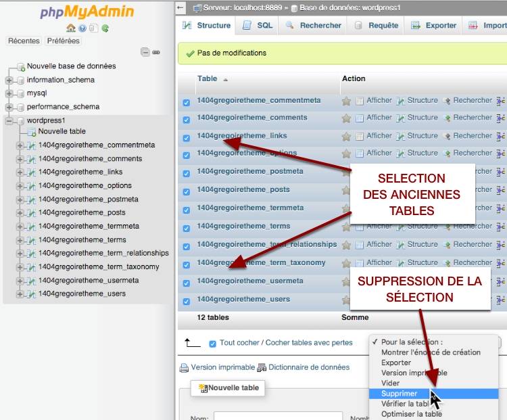
Task: Focus the new table Nom input field
Action: click(278, 416)
